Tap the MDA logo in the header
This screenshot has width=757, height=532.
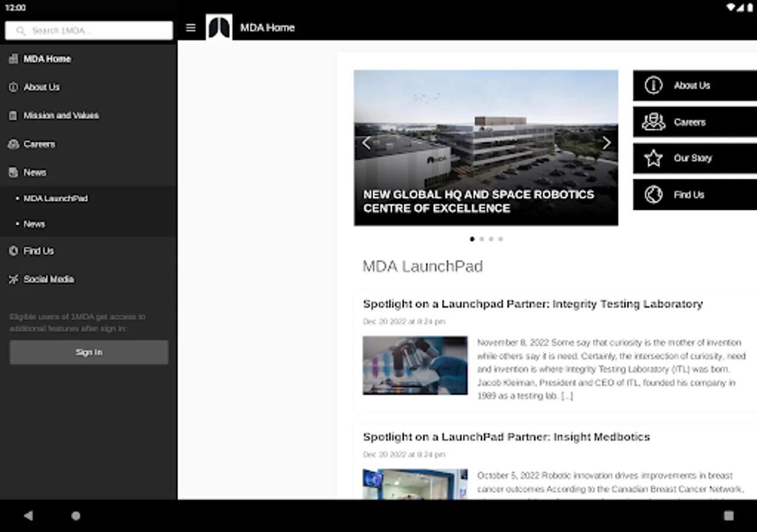tap(219, 27)
